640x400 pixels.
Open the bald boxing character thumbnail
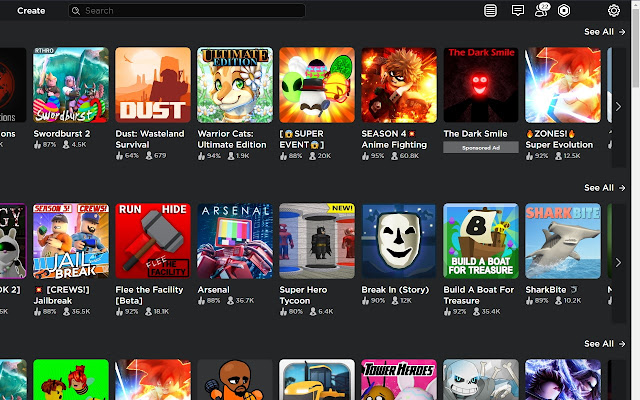[235, 380]
